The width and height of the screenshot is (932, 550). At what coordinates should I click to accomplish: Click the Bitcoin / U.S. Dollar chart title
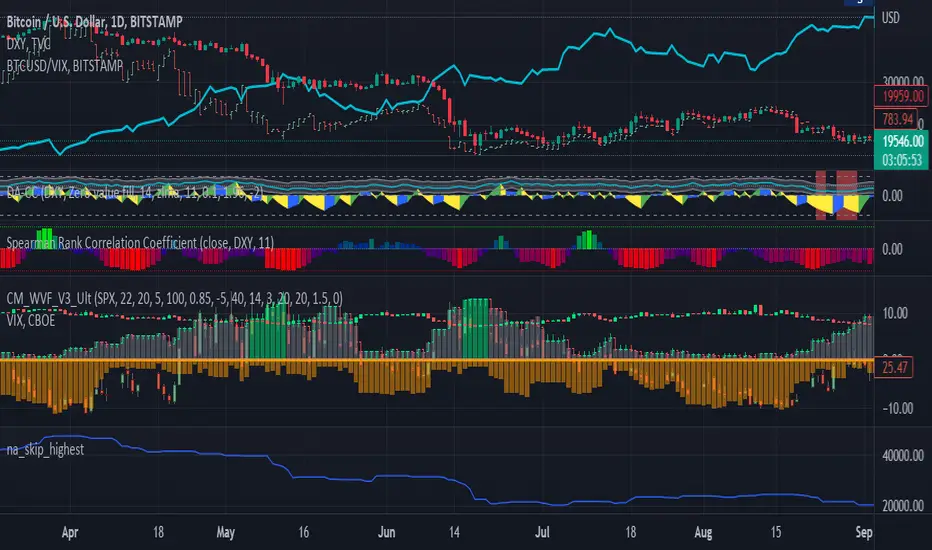[x=94, y=22]
